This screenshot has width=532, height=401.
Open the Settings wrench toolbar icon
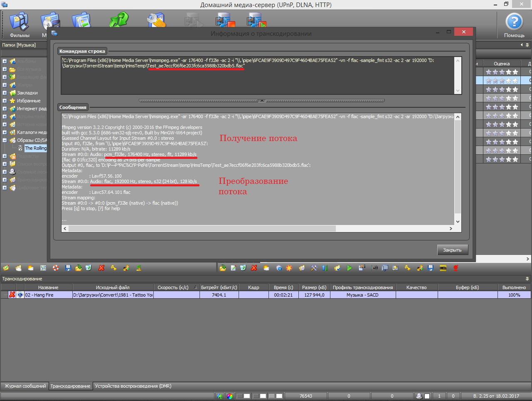pos(156,21)
